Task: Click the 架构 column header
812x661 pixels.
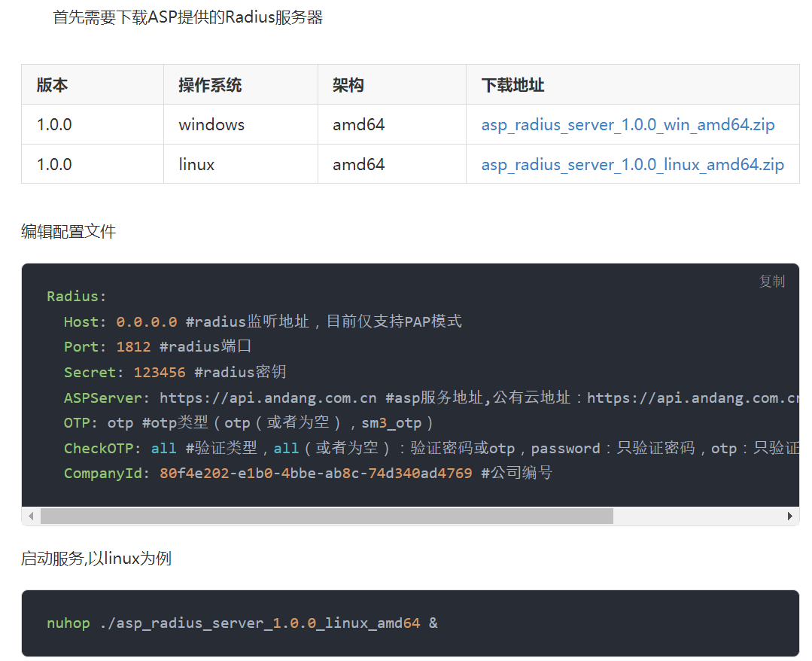Action: point(348,85)
